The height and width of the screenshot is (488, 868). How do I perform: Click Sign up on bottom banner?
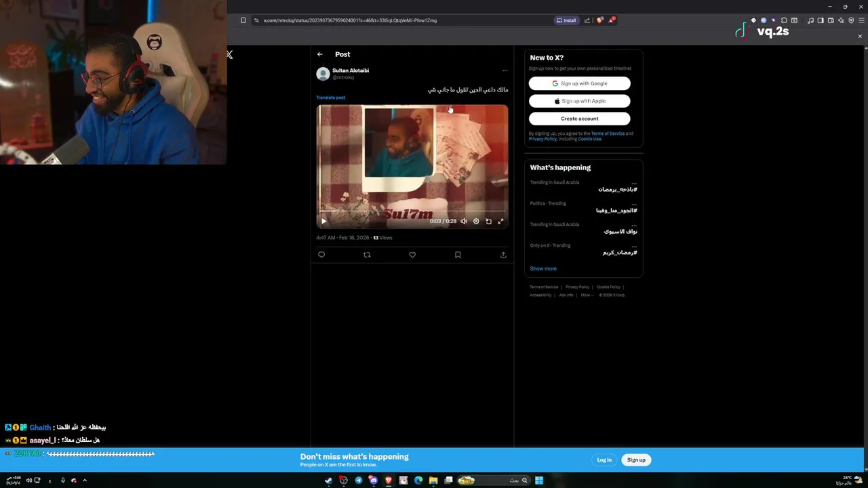(x=636, y=460)
